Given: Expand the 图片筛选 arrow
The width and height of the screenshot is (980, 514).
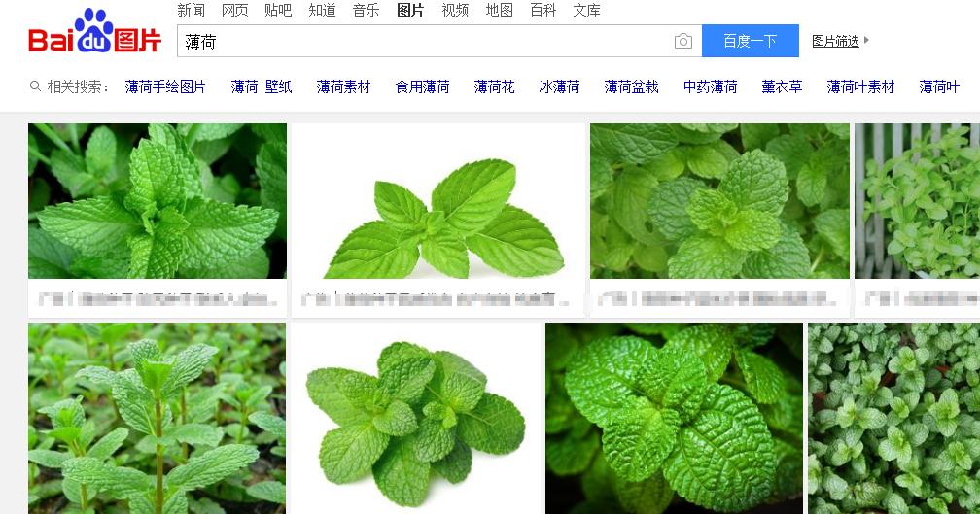Looking at the screenshot, I should tap(866, 41).
